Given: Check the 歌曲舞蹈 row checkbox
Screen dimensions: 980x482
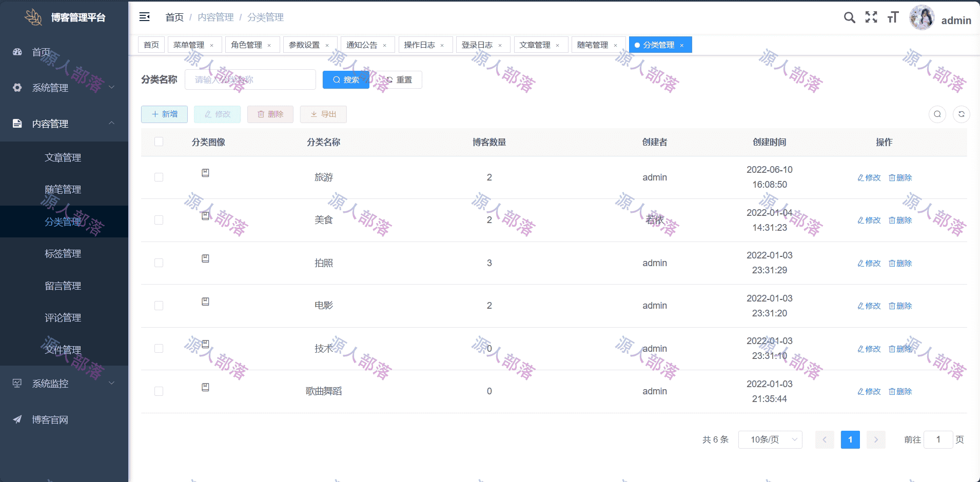Looking at the screenshot, I should [159, 391].
